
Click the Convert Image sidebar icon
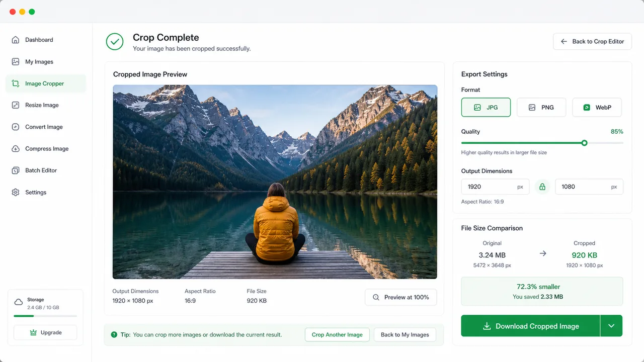[x=16, y=127]
